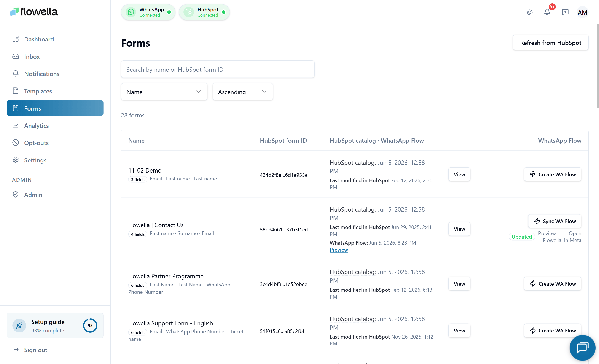Open Notifications page in sidebar
This screenshot has width=599, height=364.
[x=55, y=74]
